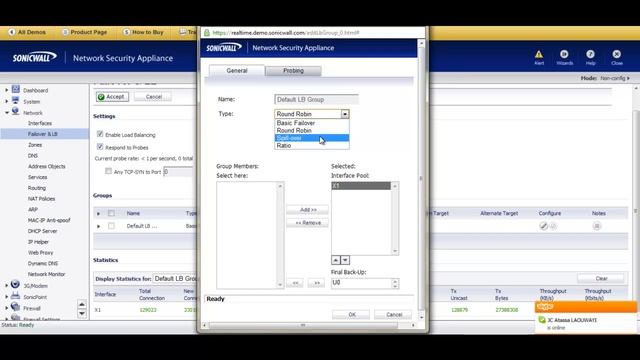Image resolution: width=640 pixels, height=360 pixels.
Task: Open Zones in sidebar
Action: click(x=35, y=145)
